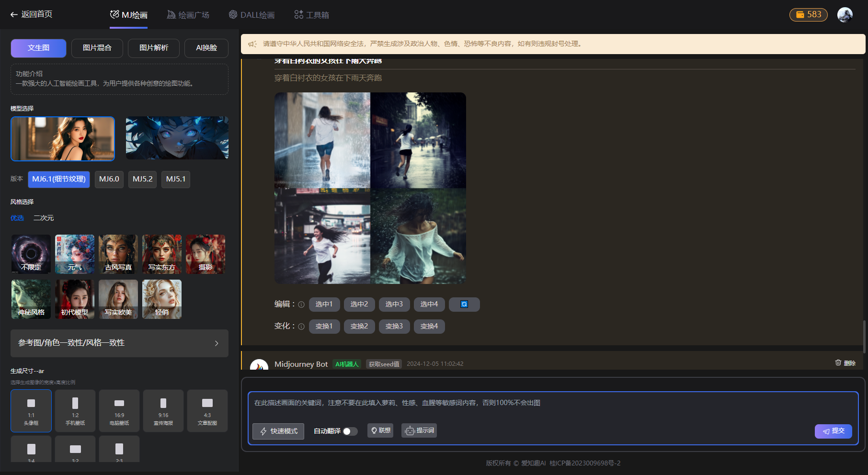This screenshot has width=868, height=475.
Task: Click 获取seed值 tag
Action: 384,364
